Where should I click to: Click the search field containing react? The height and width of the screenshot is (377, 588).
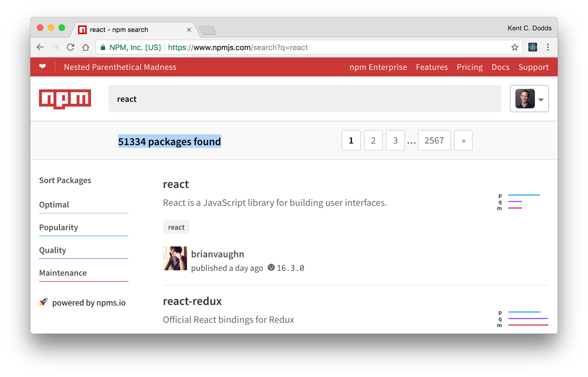(x=304, y=99)
